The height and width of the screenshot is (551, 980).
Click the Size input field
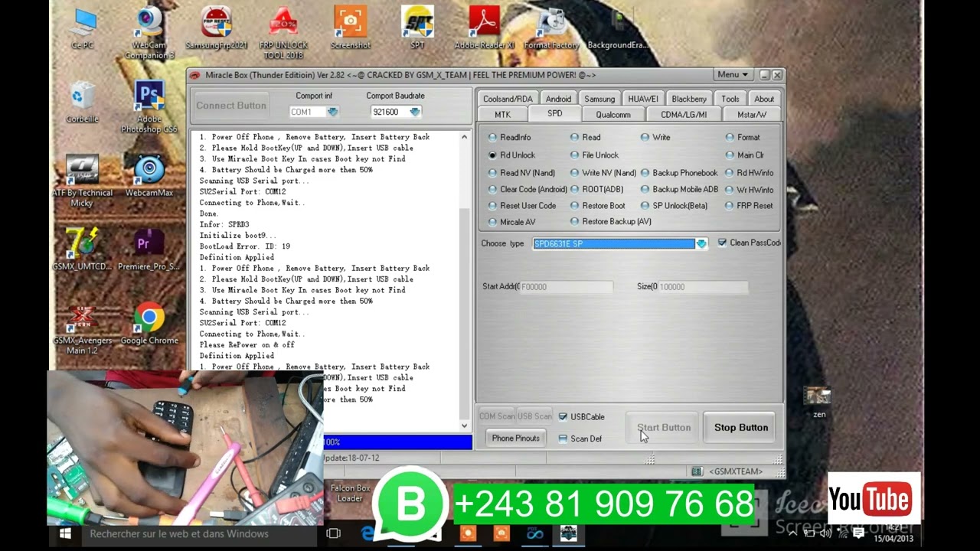tap(703, 287)
